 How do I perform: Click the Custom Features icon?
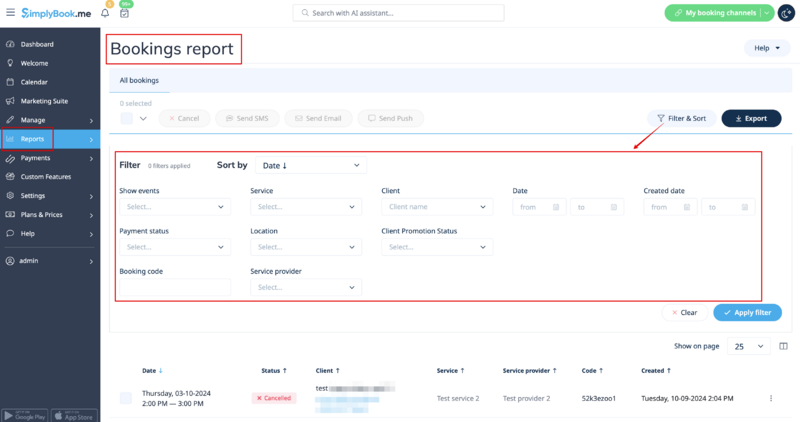10,177
